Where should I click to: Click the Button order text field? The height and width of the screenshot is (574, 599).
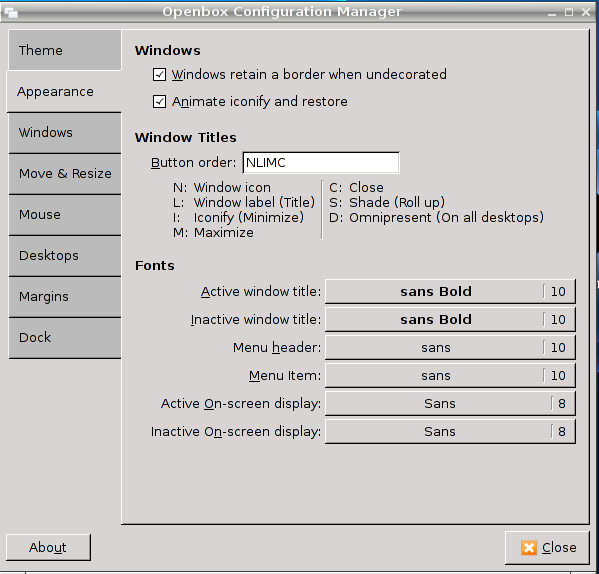[321, 163]
